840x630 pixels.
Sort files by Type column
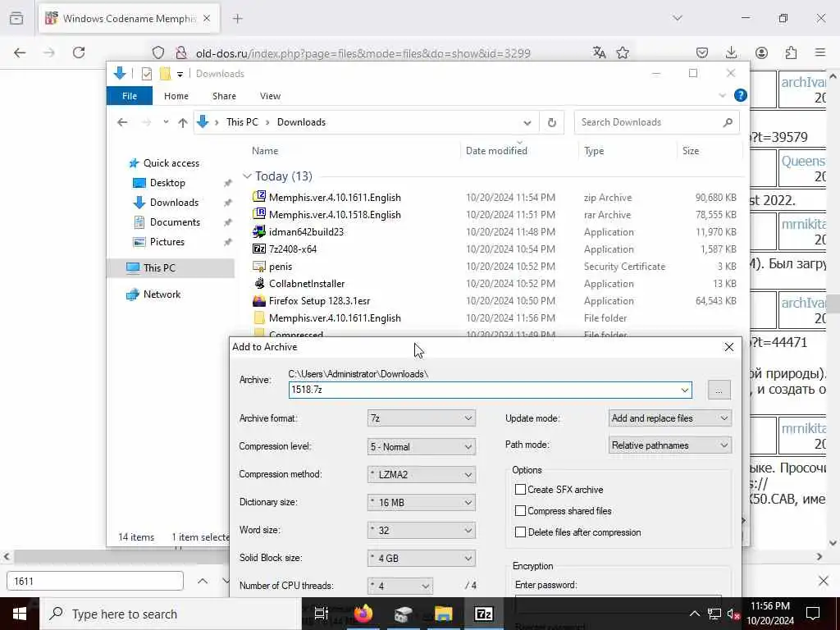(x=594, y=151)
